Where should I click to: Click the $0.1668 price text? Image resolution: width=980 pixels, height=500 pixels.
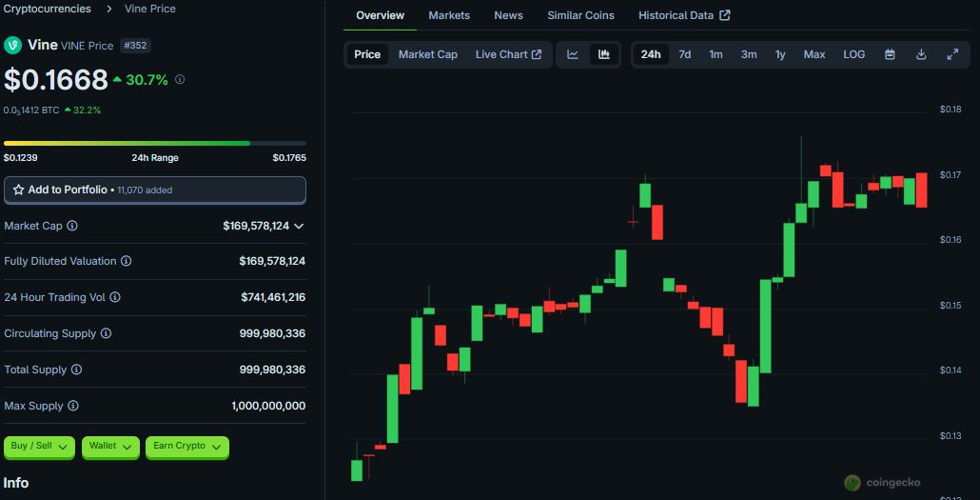[56, 80]
